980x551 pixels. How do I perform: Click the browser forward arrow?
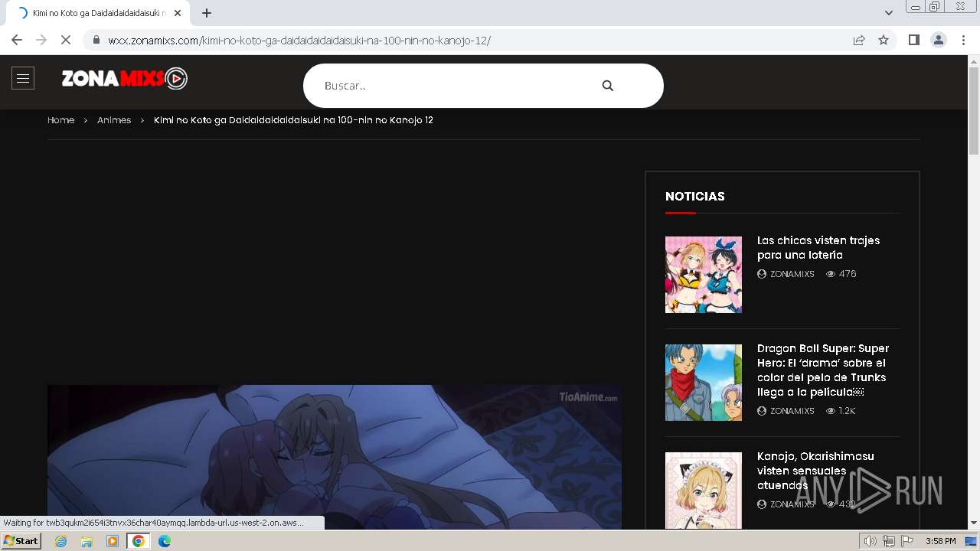41,41
